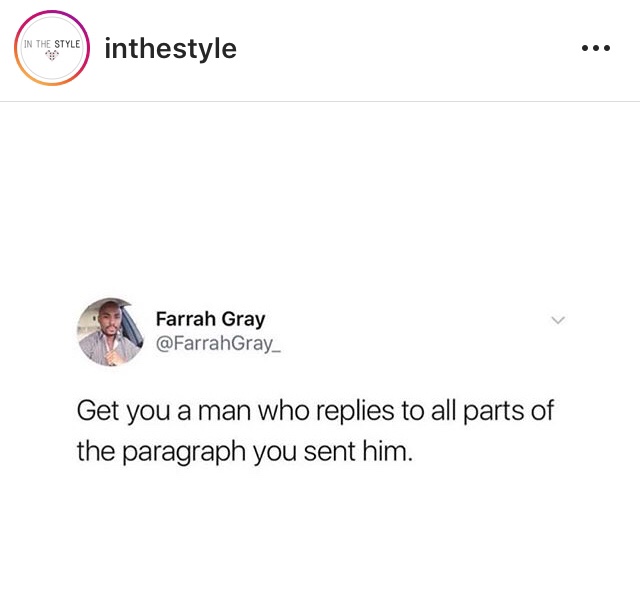Click the word 'paragraph' in the tweet

point(184,453)
